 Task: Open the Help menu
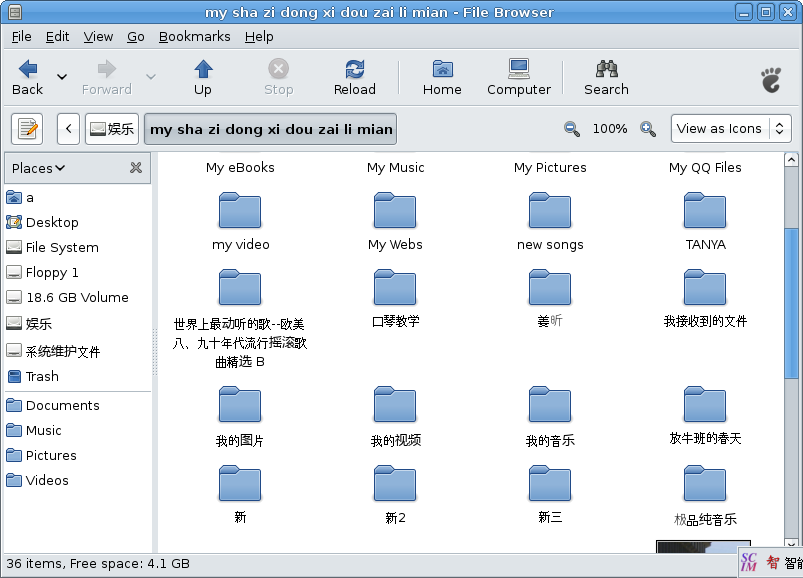pos(259,36)
